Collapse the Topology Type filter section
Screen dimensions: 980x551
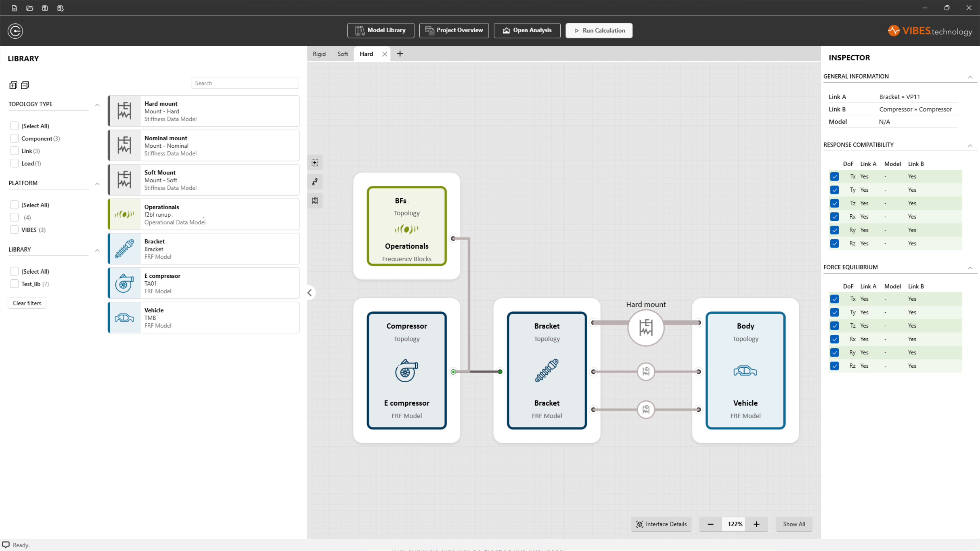[97, 105]
